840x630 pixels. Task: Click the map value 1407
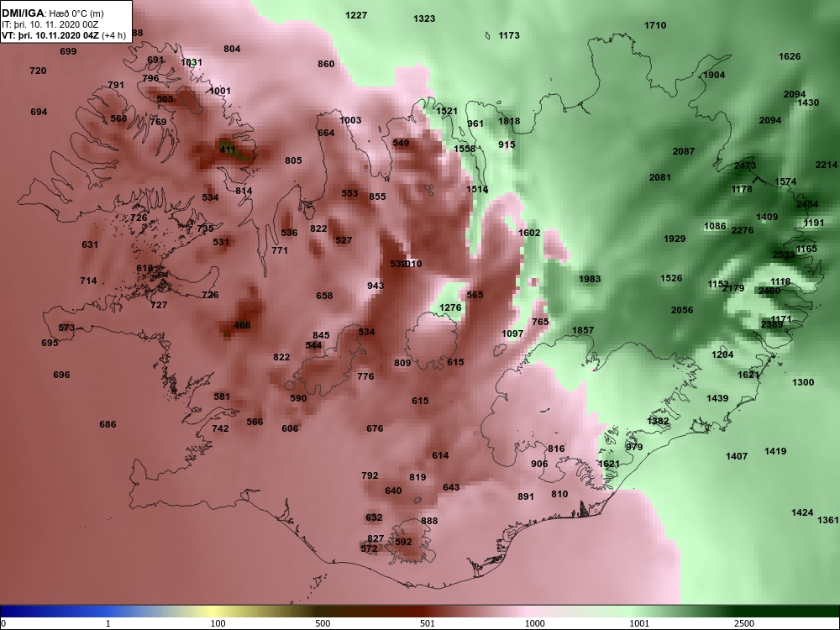click(737, 456)
